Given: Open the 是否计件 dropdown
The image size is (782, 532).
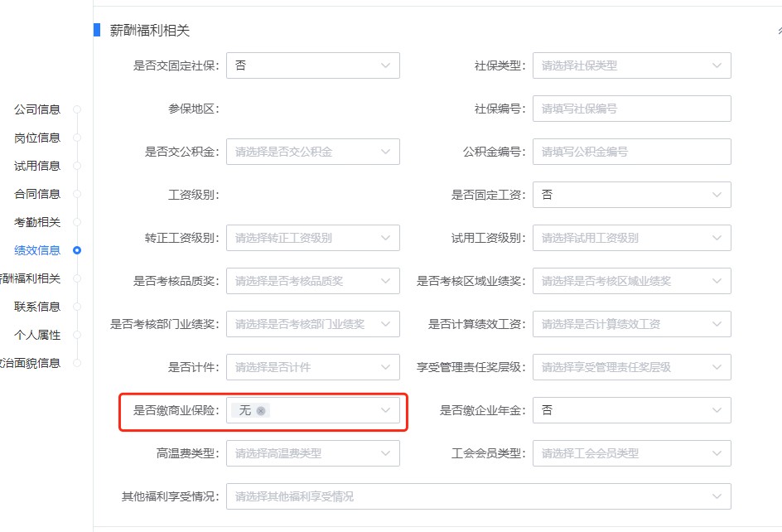Looking at the screenshot, I should point(385,367).
